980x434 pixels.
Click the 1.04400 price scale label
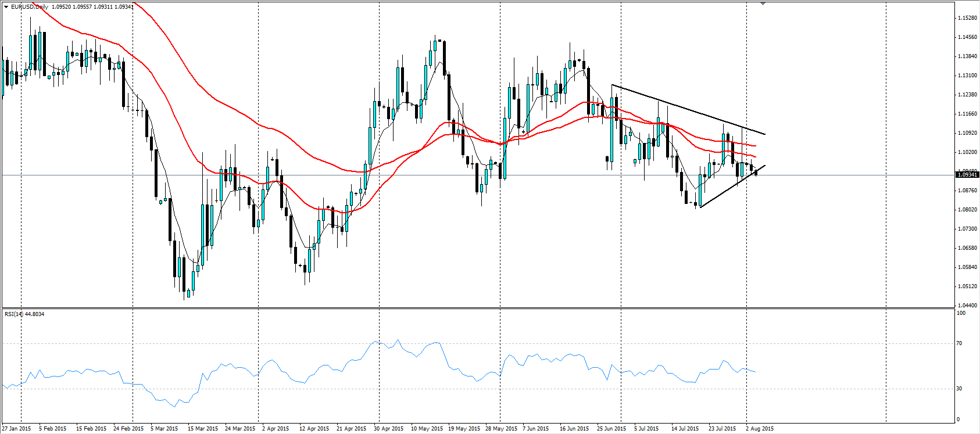coord(967,305)
